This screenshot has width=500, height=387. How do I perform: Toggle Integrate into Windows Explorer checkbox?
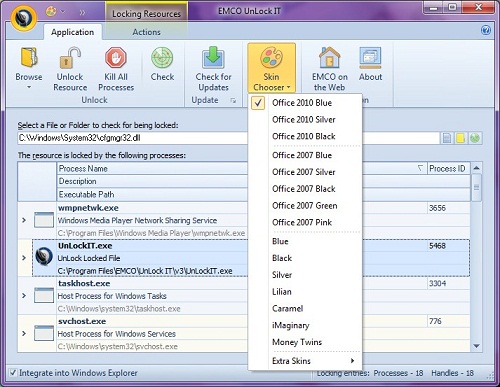click(x=13, y=373)
